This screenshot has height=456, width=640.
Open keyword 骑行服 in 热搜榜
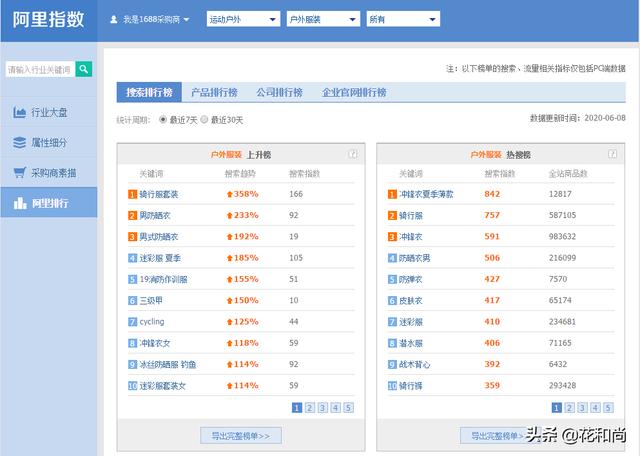[x=411, y=215]
